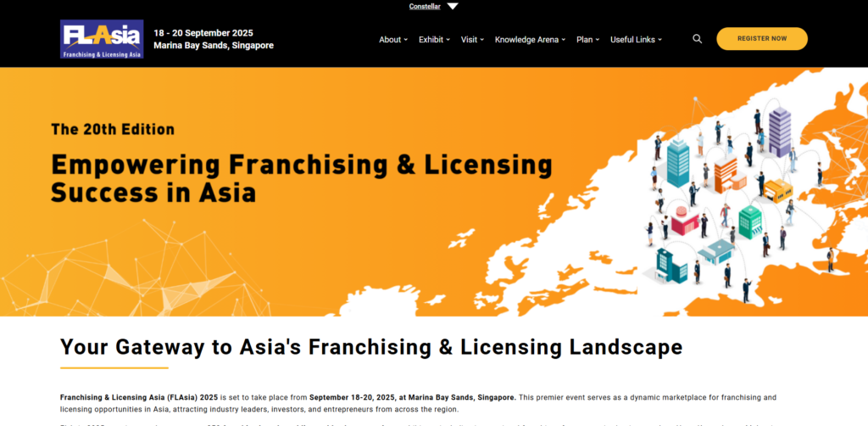This screenshot has width=868, height=426.
Task: Click the FLAsia logo
Action: pyautogui.click(x=102, y=39)
